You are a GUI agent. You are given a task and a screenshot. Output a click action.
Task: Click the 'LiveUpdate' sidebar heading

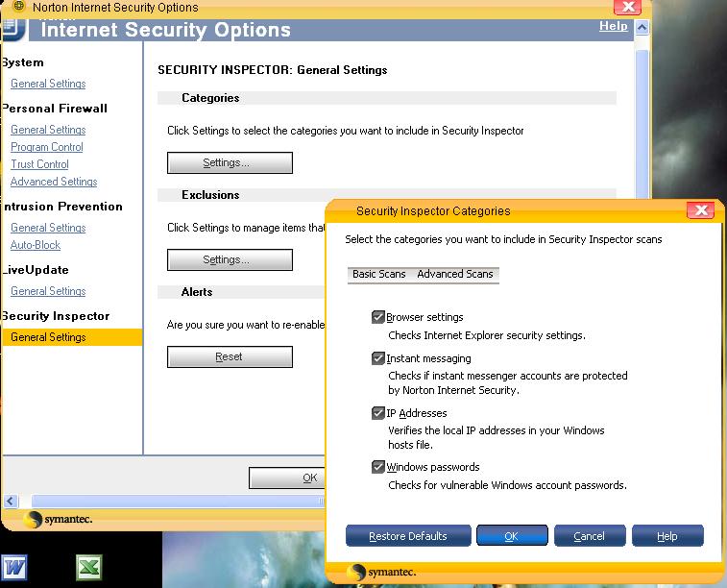(x=35, y=270)
